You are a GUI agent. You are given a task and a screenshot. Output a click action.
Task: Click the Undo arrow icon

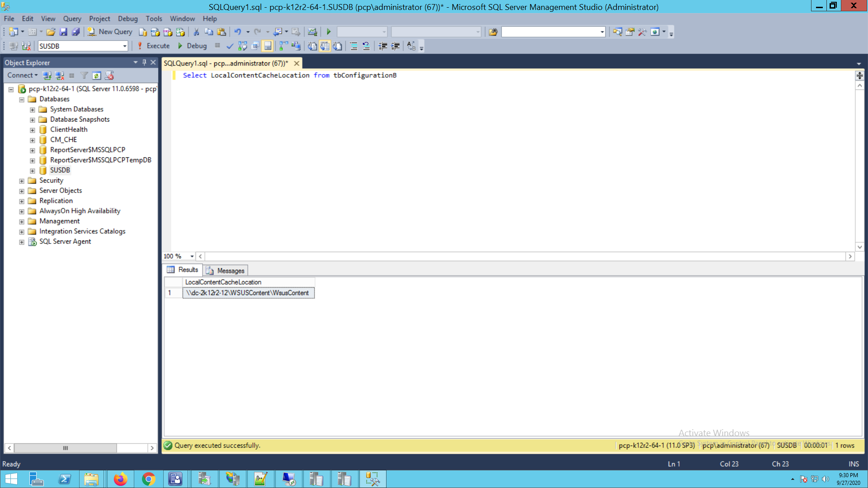coord(237,32)
